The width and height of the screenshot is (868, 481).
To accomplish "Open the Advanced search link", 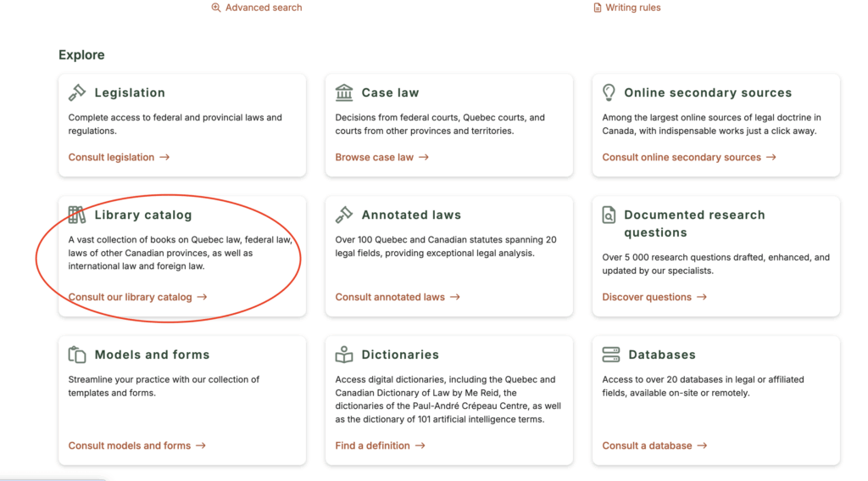I will 258,8.
